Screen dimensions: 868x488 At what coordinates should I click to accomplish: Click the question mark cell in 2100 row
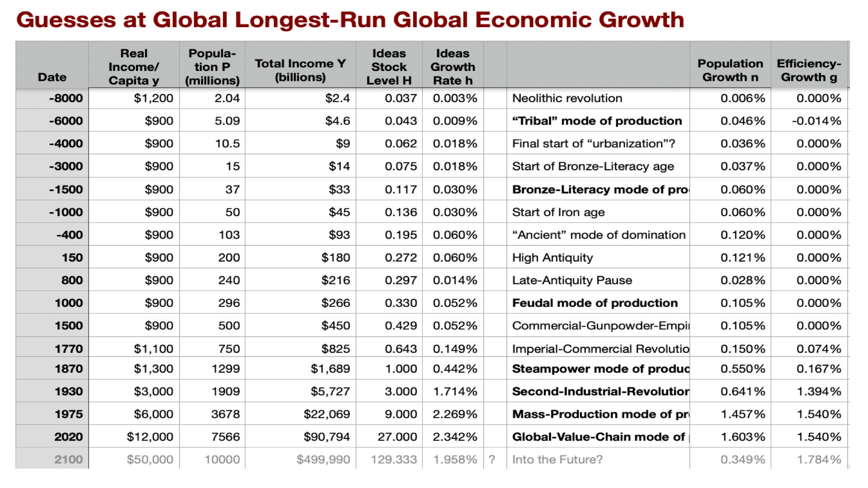tap(492, 459)
